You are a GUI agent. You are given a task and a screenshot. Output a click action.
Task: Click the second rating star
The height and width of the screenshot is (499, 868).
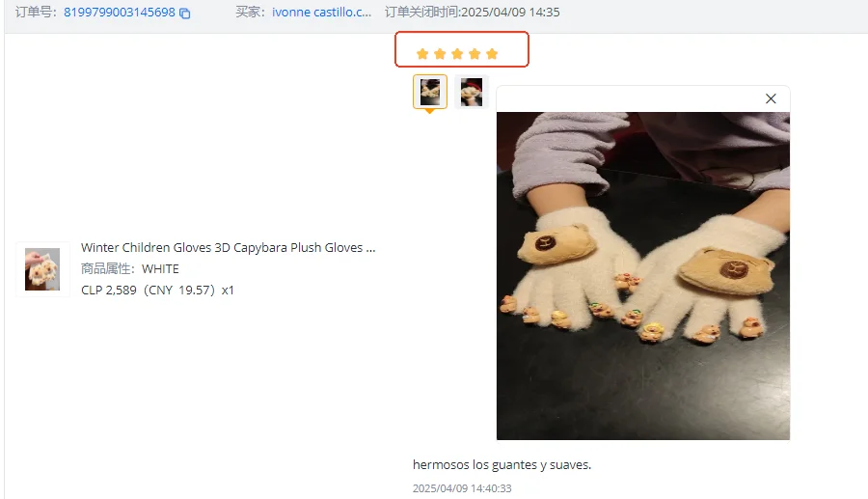[x=440, y=54]
